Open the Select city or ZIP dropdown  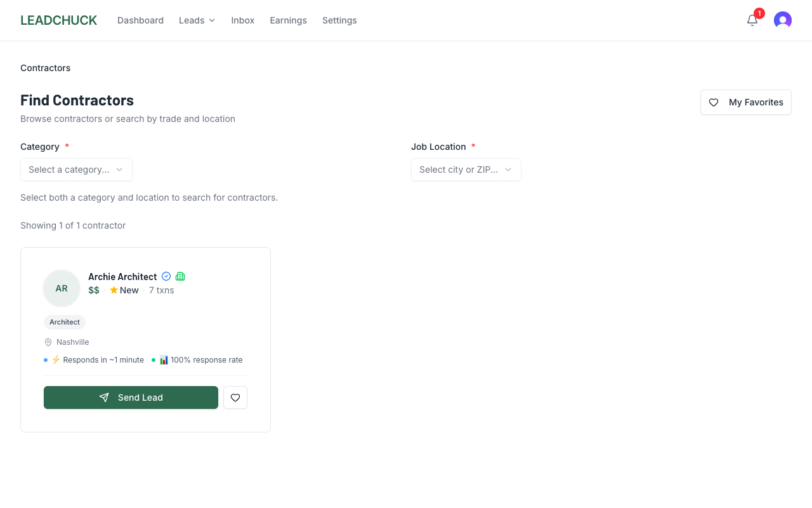(x=466, y=170)
